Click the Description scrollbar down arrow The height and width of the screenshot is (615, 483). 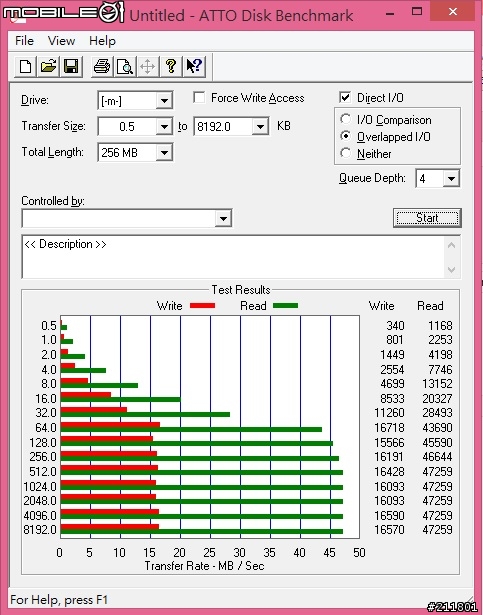(452, 270)
